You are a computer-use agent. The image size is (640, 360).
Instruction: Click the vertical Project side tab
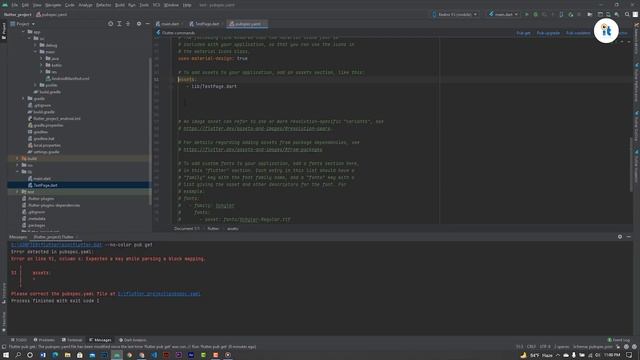point(4,31)
